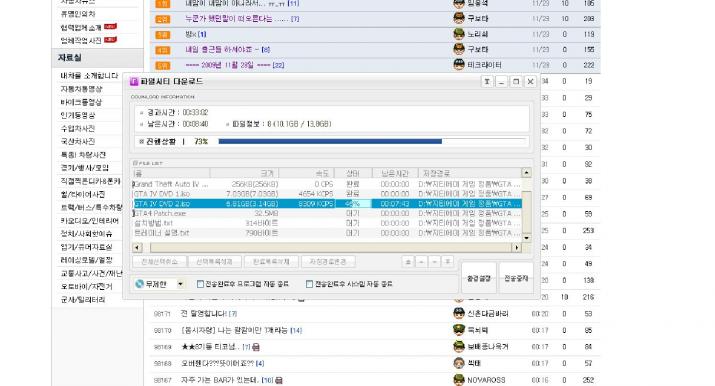
Task: Click the globe icon beside 무제한 speed setting
Action: point(140,284)
